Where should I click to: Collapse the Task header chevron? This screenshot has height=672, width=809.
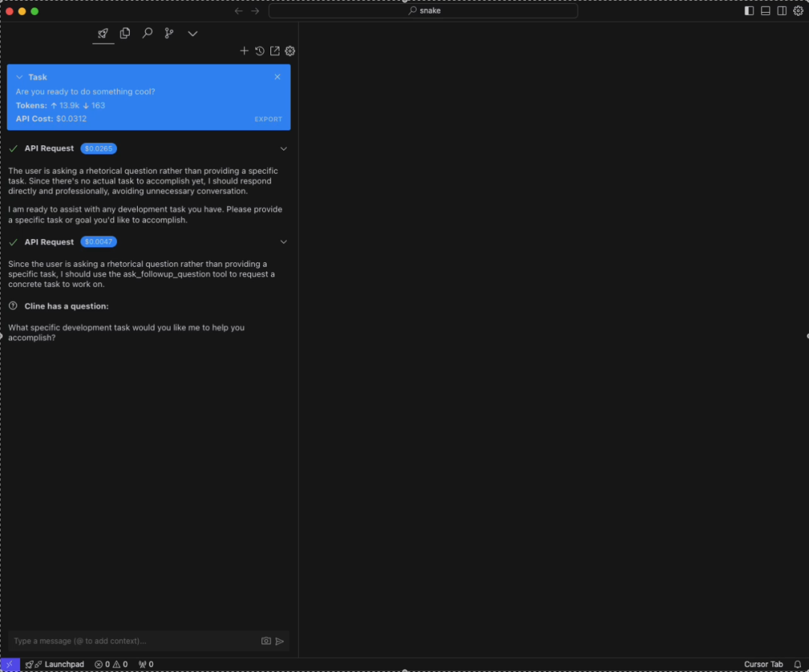(x=19, y=77)
